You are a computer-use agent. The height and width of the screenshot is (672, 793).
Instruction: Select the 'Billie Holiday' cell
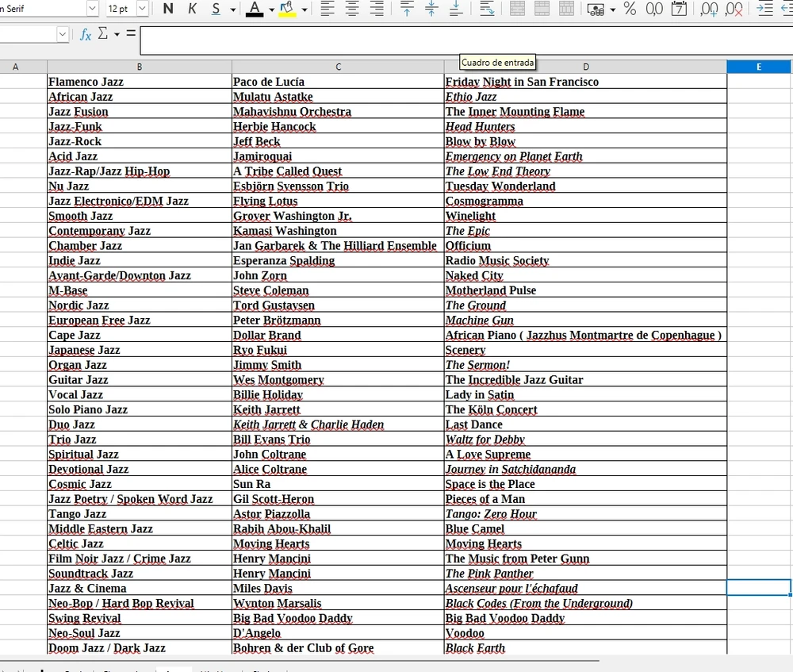[338, 394]
